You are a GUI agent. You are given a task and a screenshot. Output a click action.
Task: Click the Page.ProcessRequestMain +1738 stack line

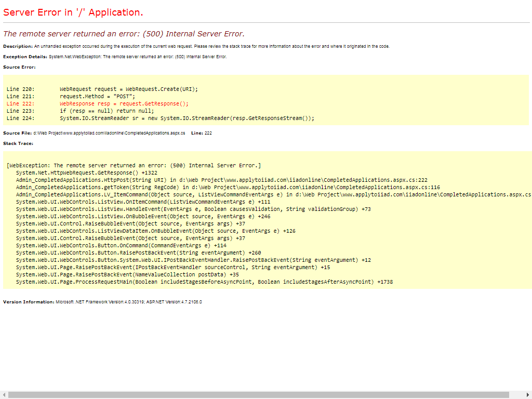point(204,282)
